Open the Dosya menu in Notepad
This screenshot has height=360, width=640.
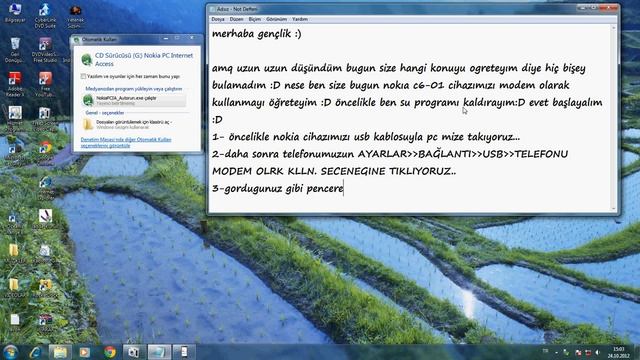tap(218, 19)
